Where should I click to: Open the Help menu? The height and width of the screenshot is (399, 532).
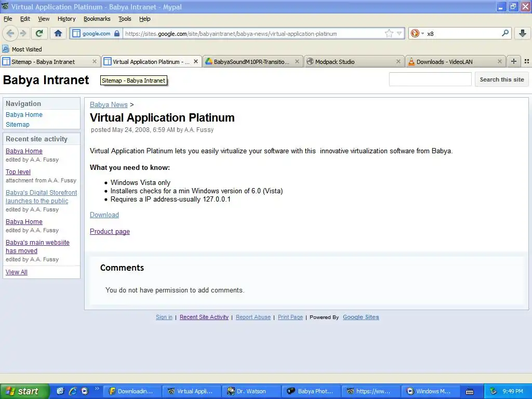(145, 19)
